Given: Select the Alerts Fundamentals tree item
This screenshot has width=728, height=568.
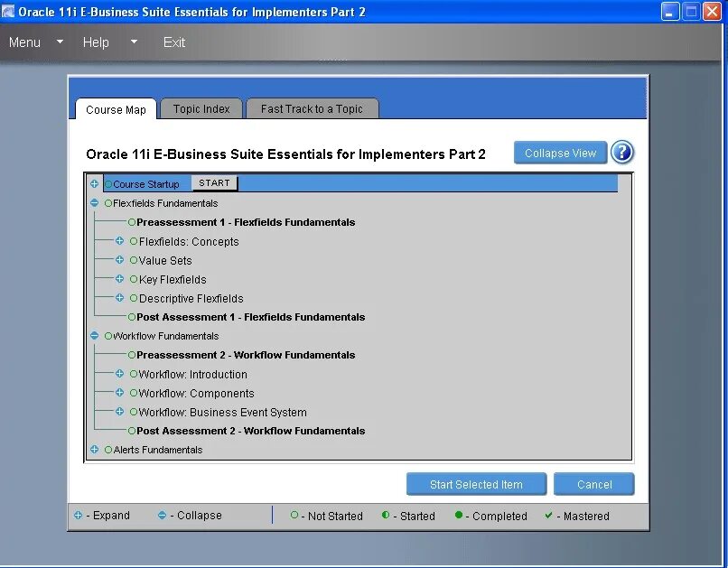Looking at the screenshot, I should click(158, 450).
